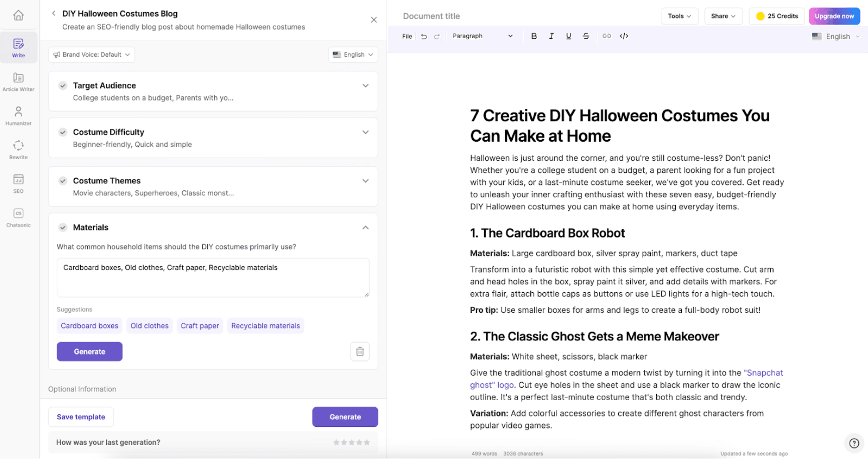Expand the Costume Difficulty section
Screen dimensions: 868x459
(366, 132)
